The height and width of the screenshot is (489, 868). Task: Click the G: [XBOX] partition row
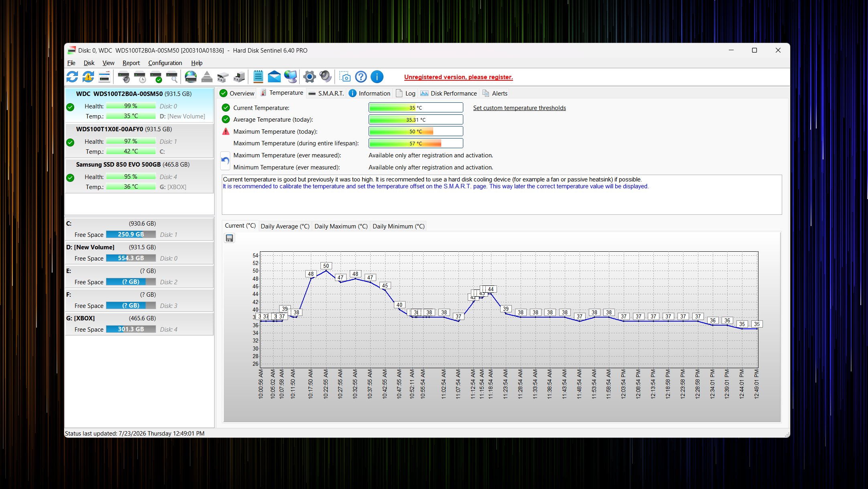(139, 324)
